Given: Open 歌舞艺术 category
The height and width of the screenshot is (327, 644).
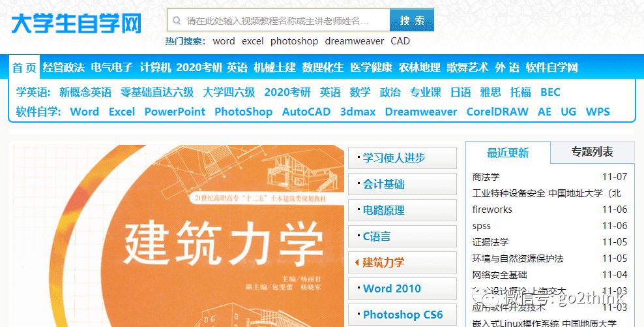Looking at the screenshot, I should [x=468, y=67].
